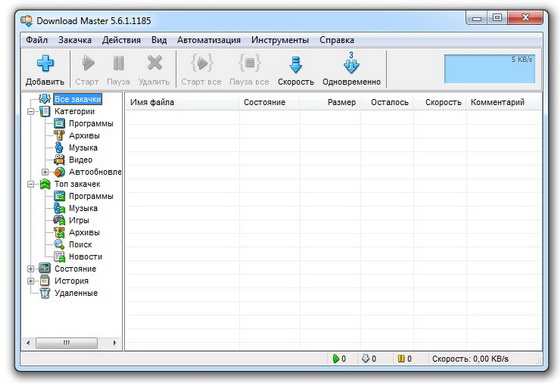
Task: Click the Удалить cross icon
Action: coord(155,63)
